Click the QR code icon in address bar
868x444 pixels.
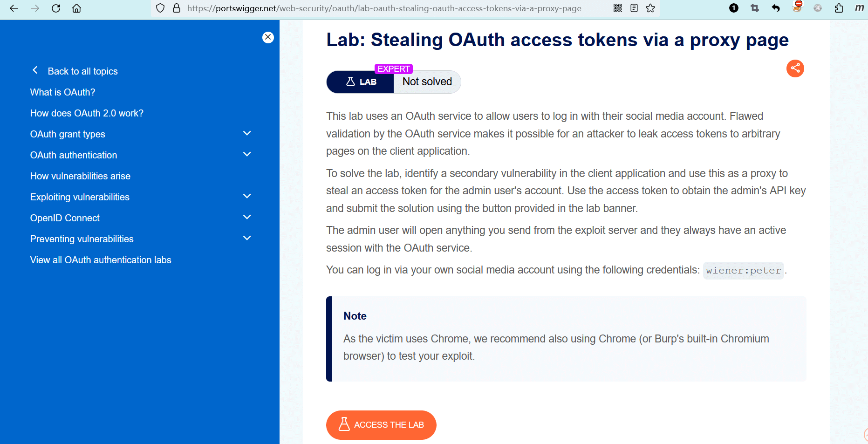[618, 8]
